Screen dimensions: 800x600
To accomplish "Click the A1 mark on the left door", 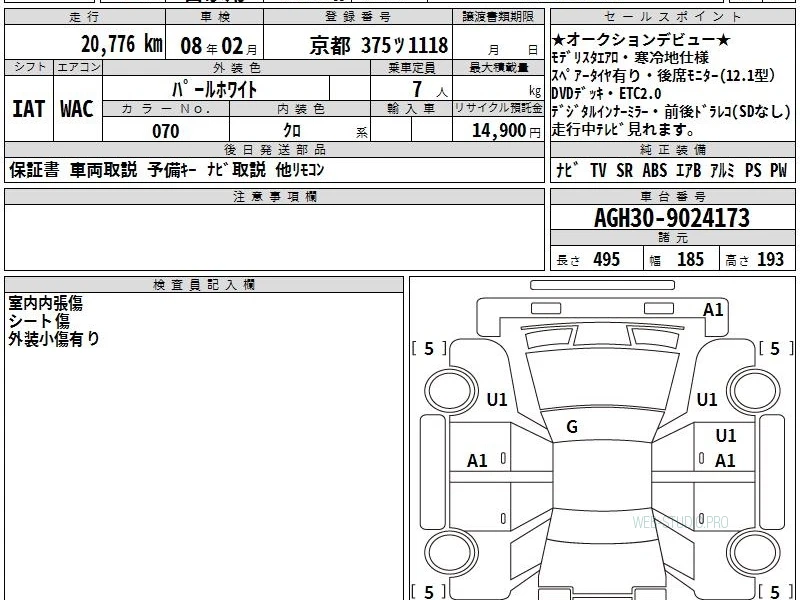I will 477,461.
